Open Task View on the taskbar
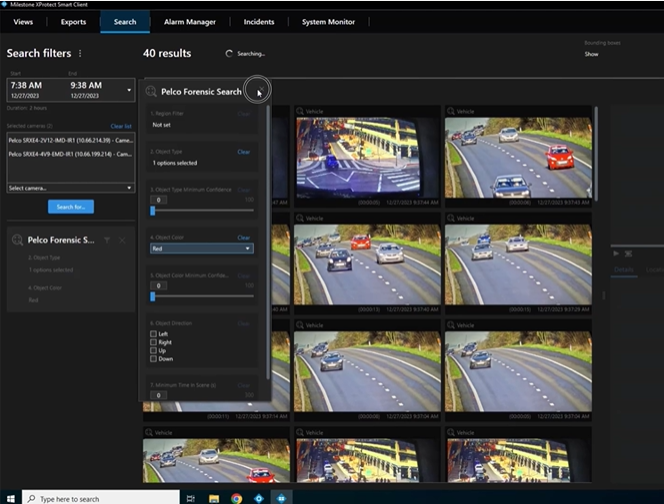Image resolution: width=664 pixels, height=504 pixels. tap(190, 497)
